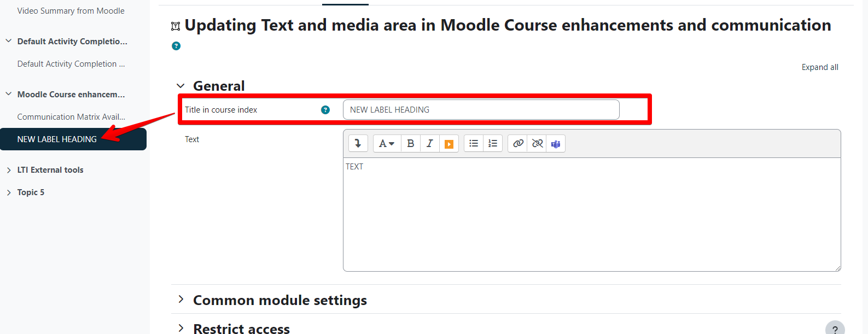Expand LTI External tools in course index
Image resolution: width=868 pixels, height=334 pixels.
coord(9,170)
